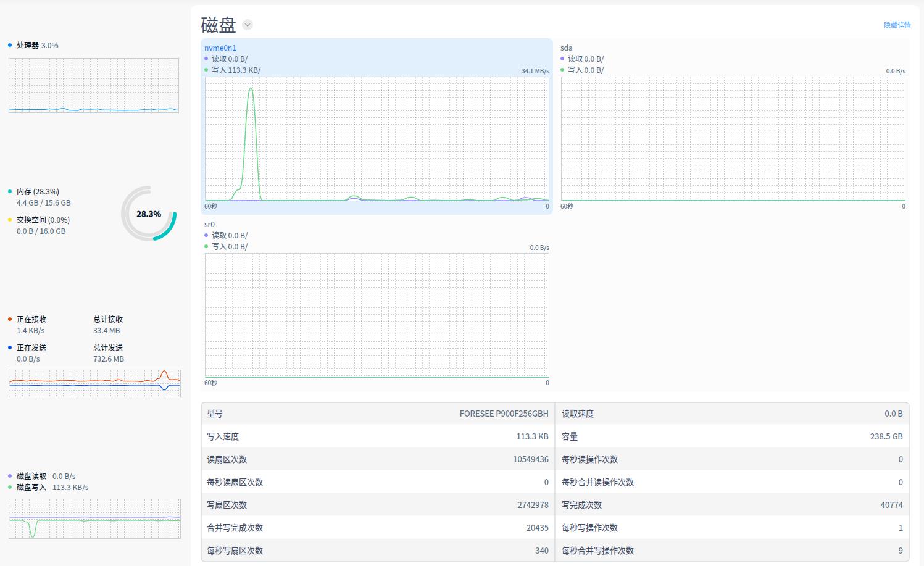The width and height of the screenshot is (924, 566).
Task: Toggle the 读取 legend dot for nvme0n1
Action: point(206,59)
